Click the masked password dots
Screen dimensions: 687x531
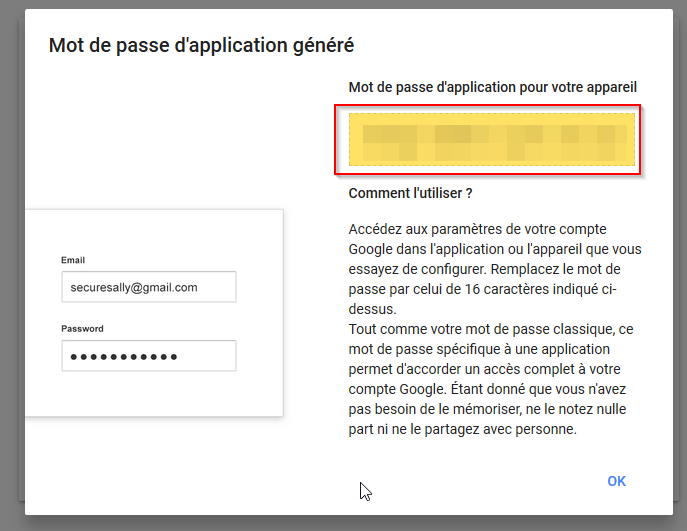point(124,357)
